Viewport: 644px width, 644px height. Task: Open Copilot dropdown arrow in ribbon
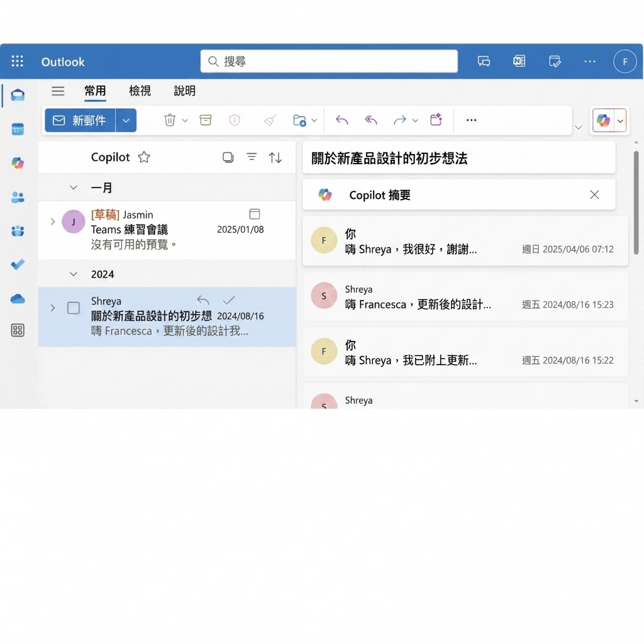620,121
